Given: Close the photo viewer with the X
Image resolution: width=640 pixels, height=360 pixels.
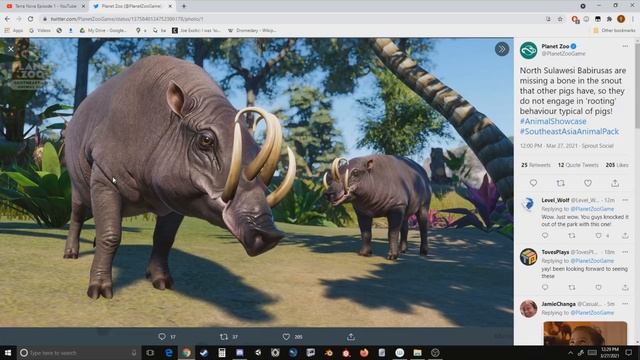Looking at the screenshot, I should coord(11,49).
